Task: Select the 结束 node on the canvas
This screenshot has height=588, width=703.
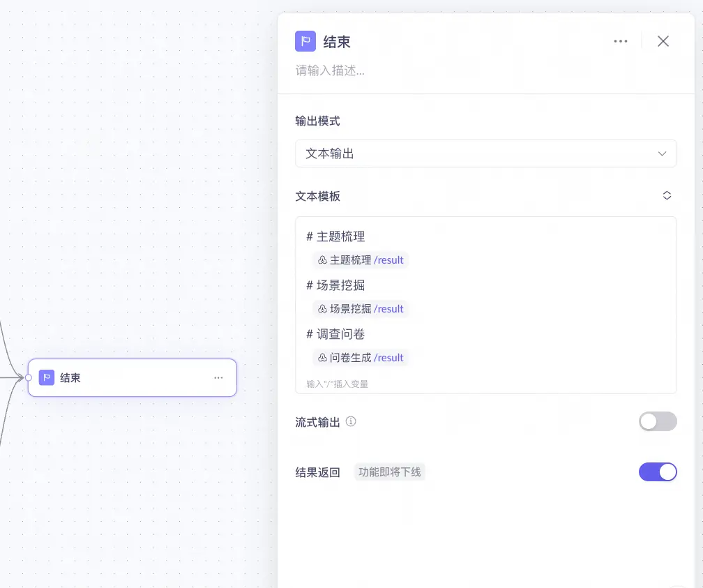Action: (x=133, y=377)
